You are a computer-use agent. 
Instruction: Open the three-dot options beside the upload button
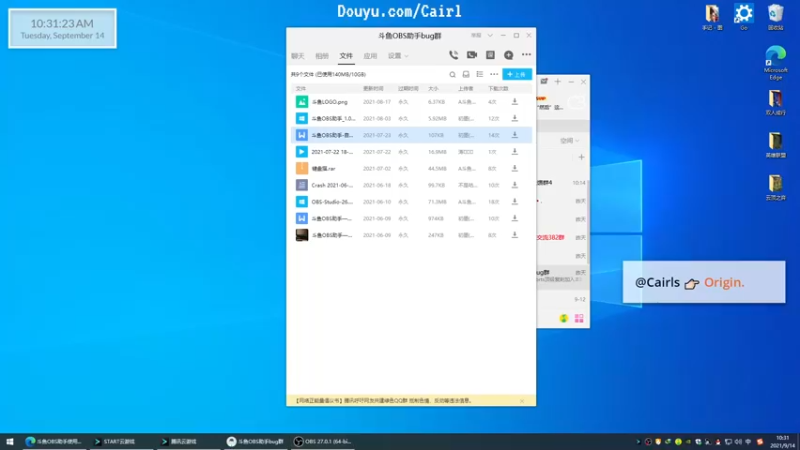pyautogui.click(x=494, y=74)
